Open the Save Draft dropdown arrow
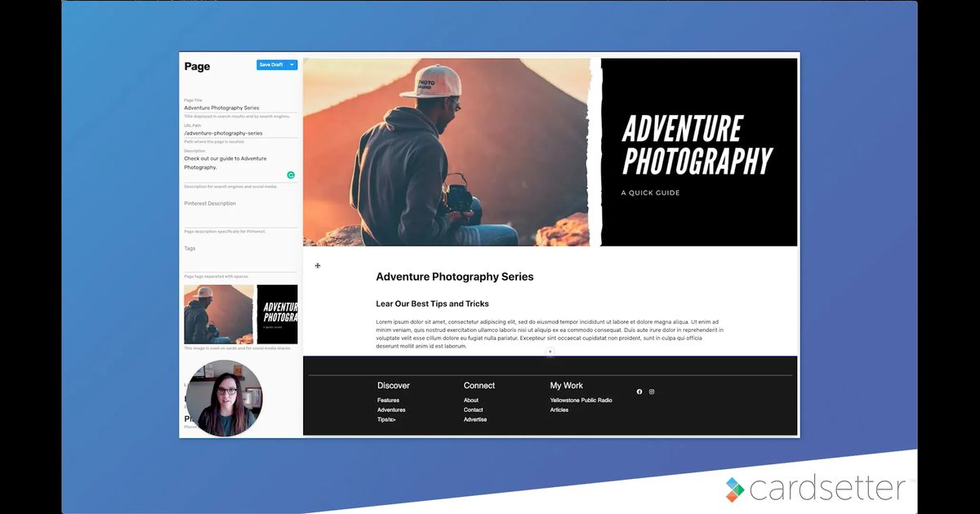This screenshot has width=980, height=514. pyautogui.click(x=291, y=64)
